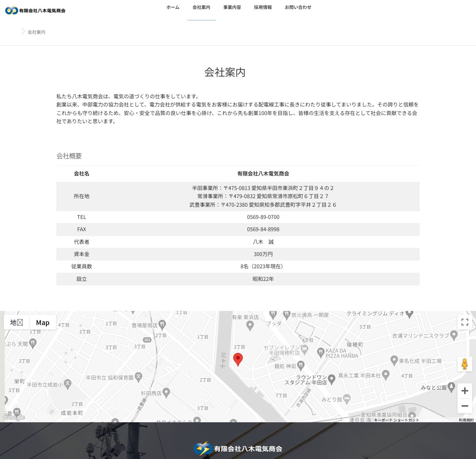Image resolution: width=476 pixels, height=459 pixels.
Task: Select the ラウンドワンスタジアム 半田店 pin
Action: click(332, 379)
